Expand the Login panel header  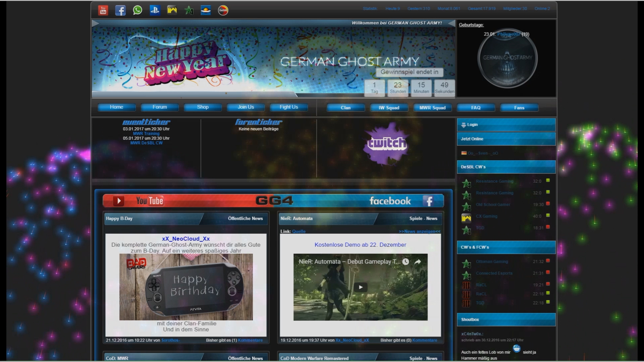pos(506,125)
